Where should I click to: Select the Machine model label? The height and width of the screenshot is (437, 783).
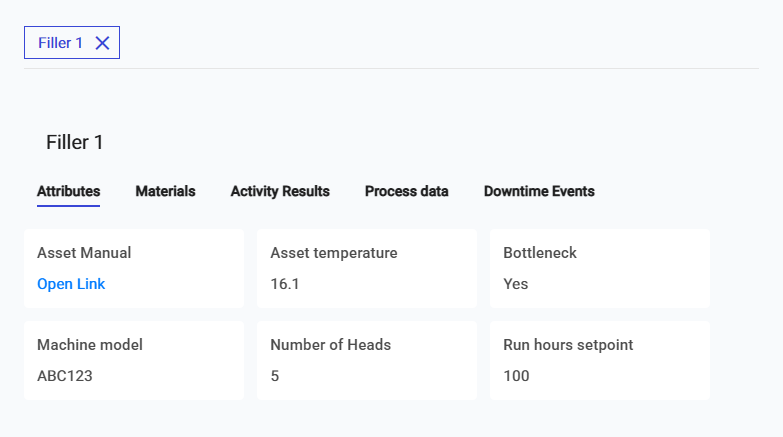point(90,345)
